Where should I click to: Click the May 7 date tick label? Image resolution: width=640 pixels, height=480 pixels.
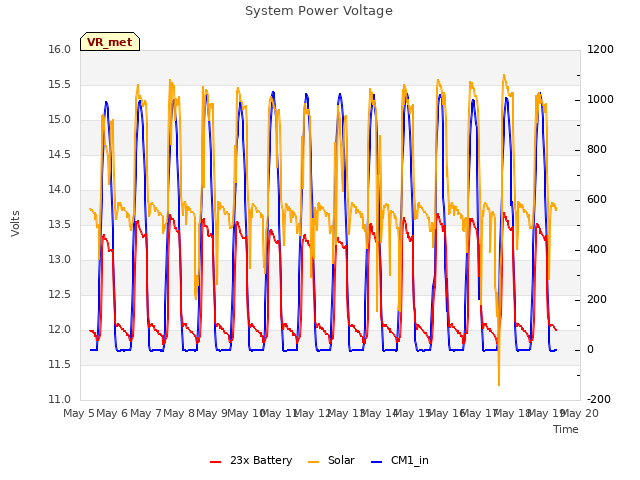146,414
